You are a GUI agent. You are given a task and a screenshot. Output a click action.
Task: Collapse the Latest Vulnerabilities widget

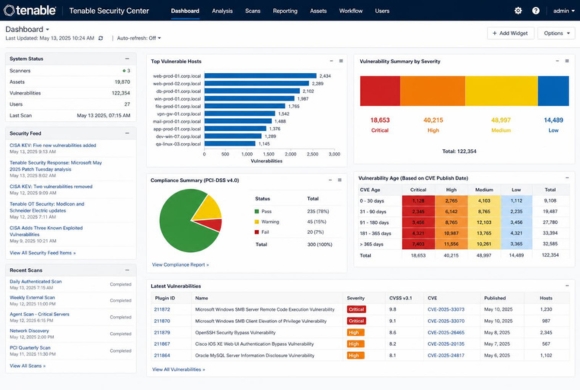(x=567, y=286)
